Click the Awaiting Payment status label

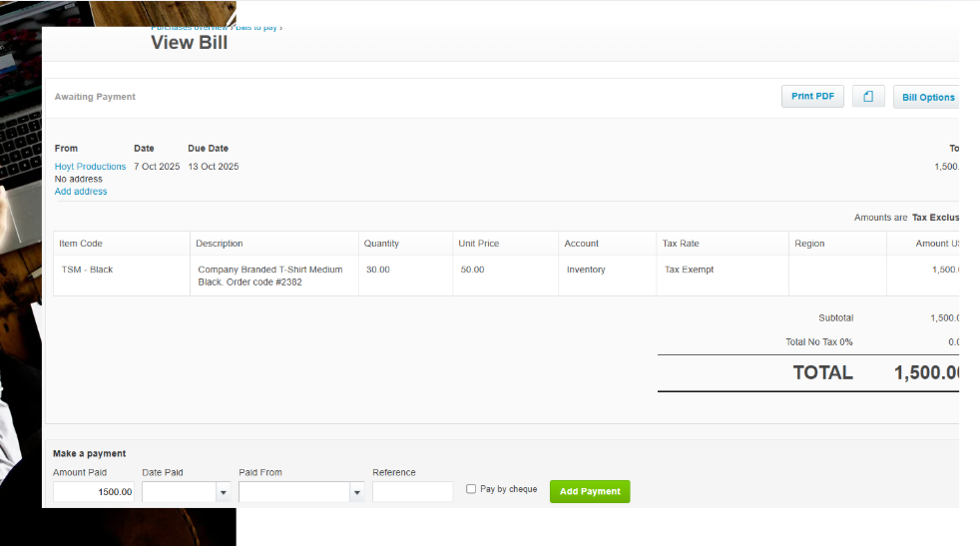[95, 96]
